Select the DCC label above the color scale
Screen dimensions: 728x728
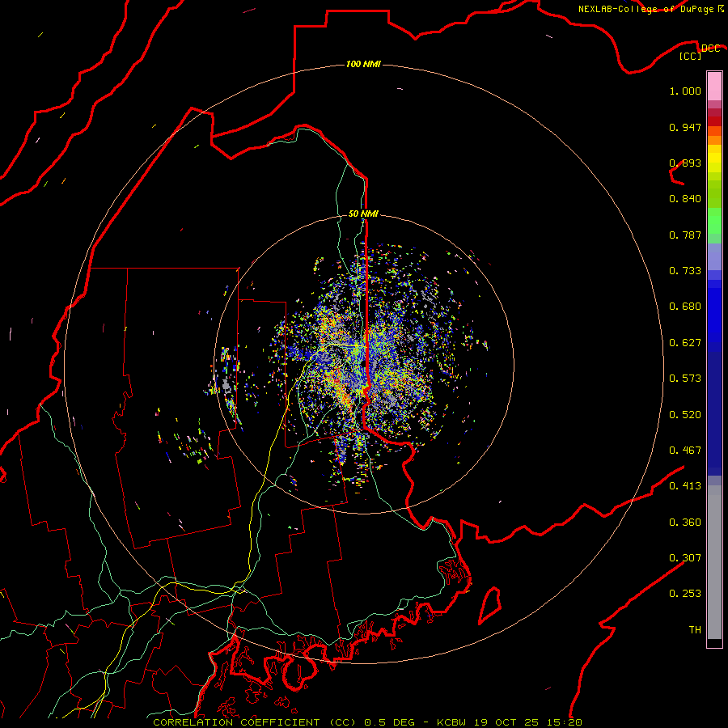pos(710,49)
